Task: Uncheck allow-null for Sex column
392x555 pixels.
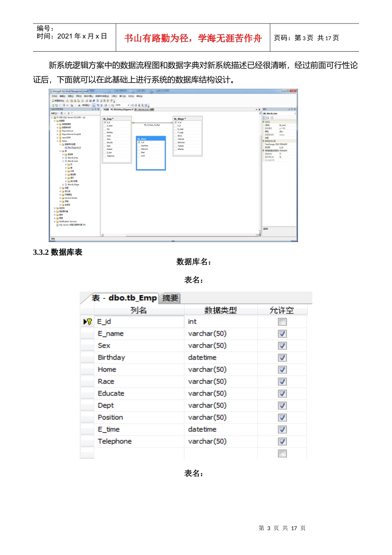Action: (x=282, y=346)
